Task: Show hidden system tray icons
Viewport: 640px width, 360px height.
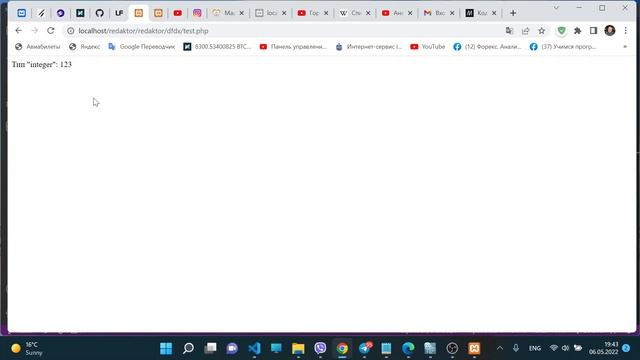Action: click(500, 348)
